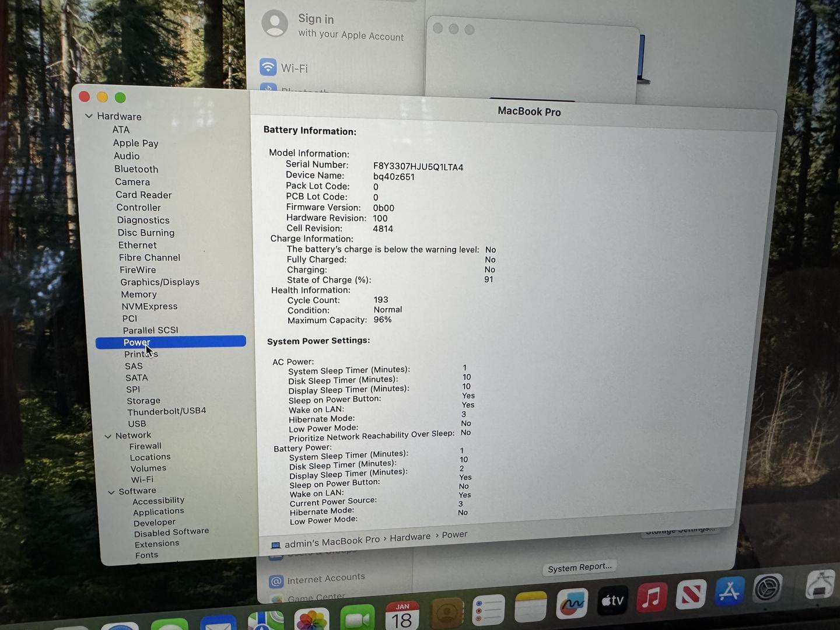Select SPI in the sidebar
The height and width of the screenshot is (630, 840).
click(133, 390)
